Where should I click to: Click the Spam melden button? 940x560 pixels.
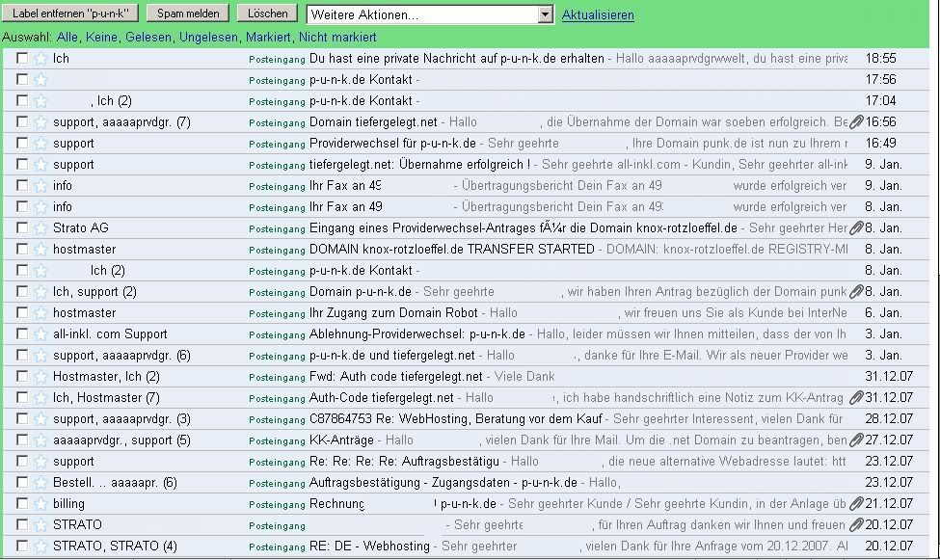(188, 13)
